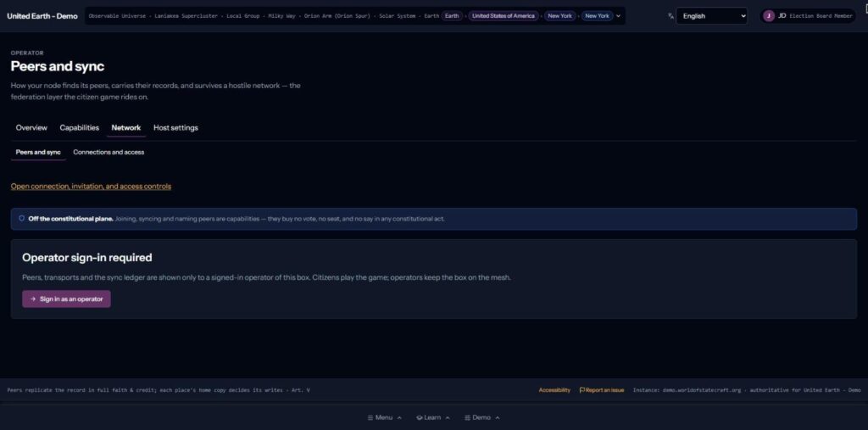Open the Connections and access sub-tab
This screenshot has width=868, height=430.
click(108, 152)
